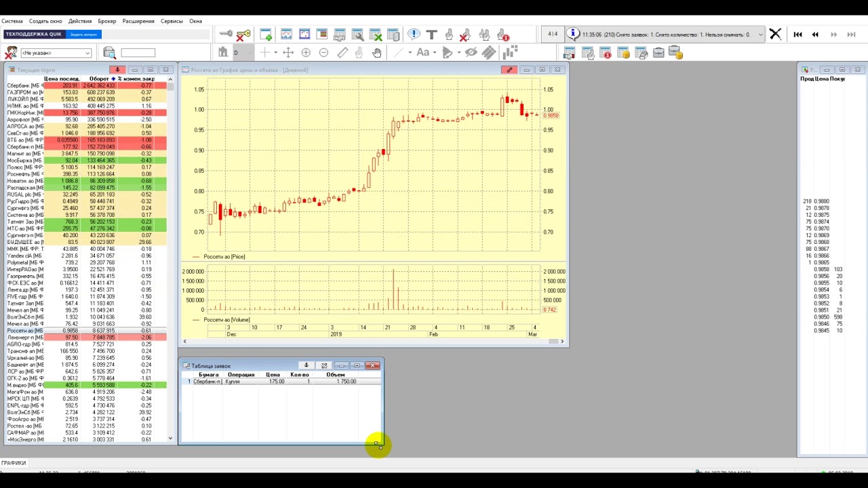Image resolution: width=868 pixels, height=488 pixels.
Task: Open the Сервисы menu
Action: [x=172, y=21]
